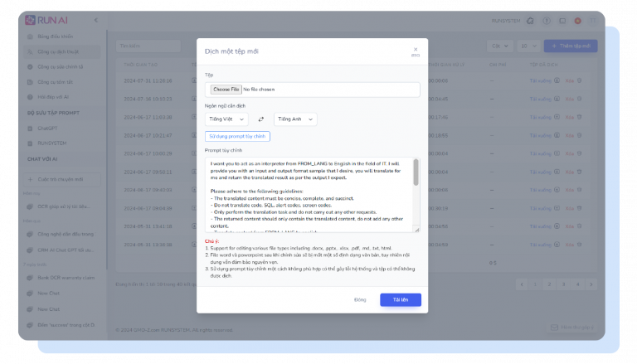Open the help question-mark icon in header
The height and width of the screenshot is (364, 637).
coord(547,21)
